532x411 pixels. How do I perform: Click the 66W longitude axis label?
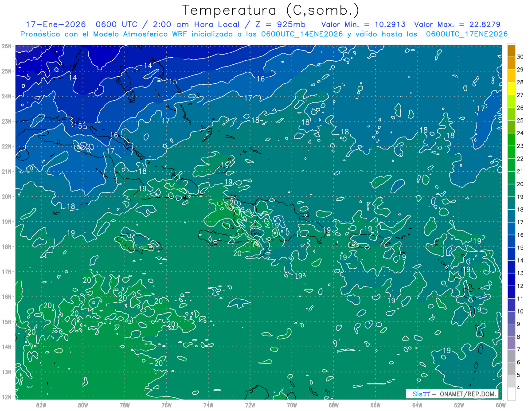click(x=376, y=405)
